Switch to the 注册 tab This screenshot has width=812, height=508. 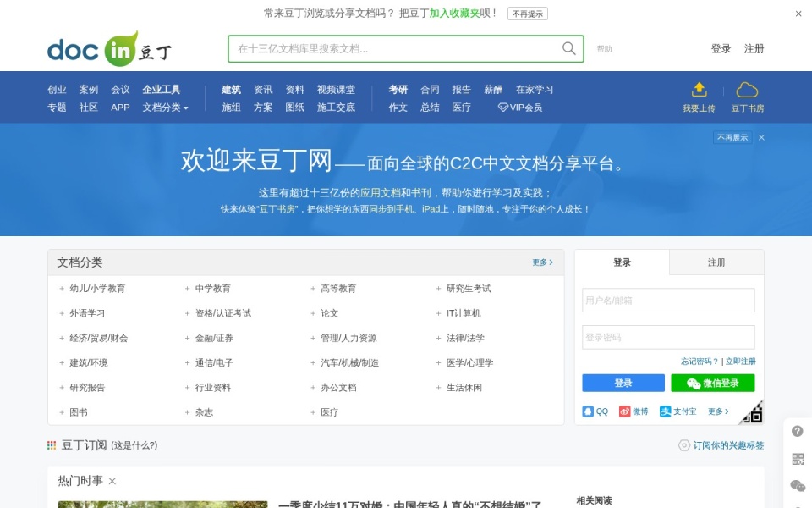[x=716, y=262]
